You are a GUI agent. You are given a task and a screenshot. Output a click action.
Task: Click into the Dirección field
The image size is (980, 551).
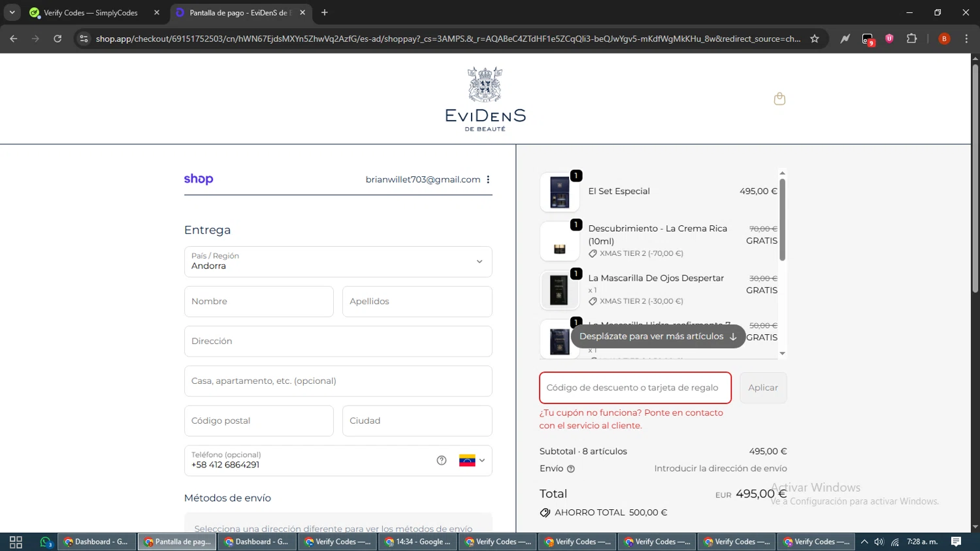tap(338, 341)
